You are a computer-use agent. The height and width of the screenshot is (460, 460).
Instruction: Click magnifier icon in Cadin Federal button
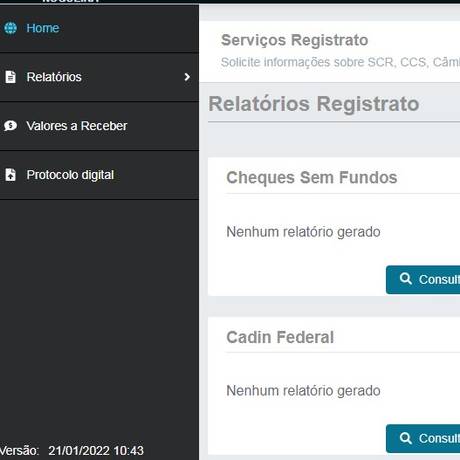click(x=406, y=438)
